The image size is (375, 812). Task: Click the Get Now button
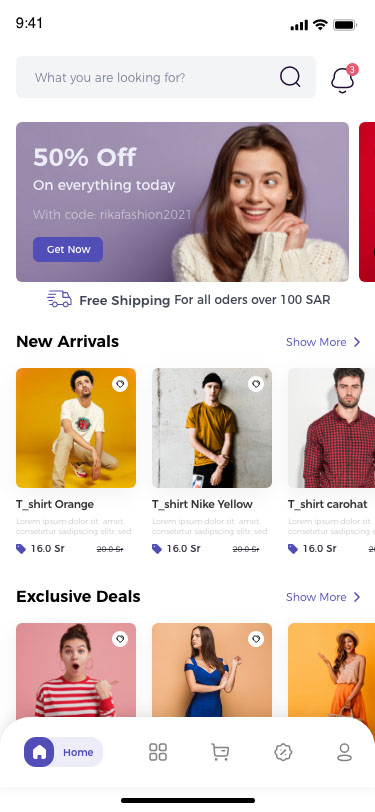click(68, 249)
